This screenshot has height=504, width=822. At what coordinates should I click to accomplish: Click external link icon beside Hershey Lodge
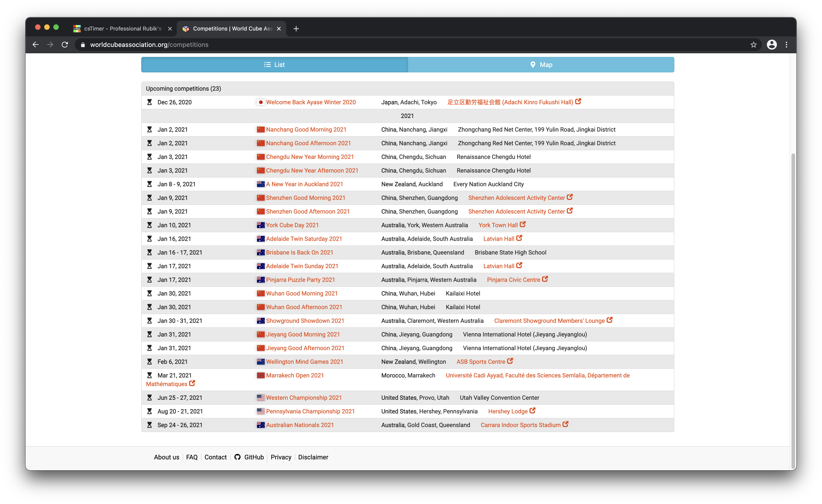(532, 411)
